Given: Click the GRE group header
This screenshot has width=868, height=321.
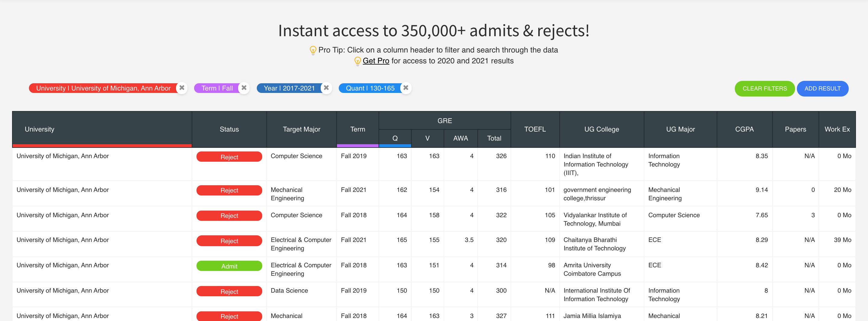Looking at the screenshot, I should click(445, 121).
